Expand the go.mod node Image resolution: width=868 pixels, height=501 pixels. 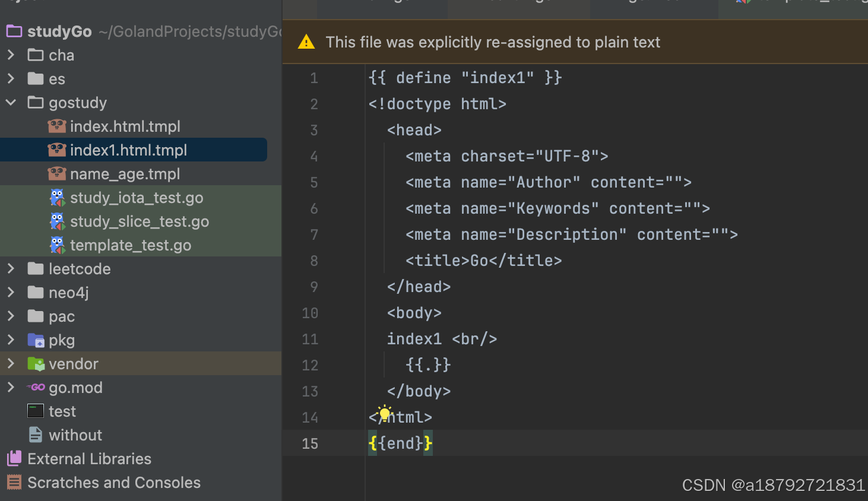tap(11, 388)
